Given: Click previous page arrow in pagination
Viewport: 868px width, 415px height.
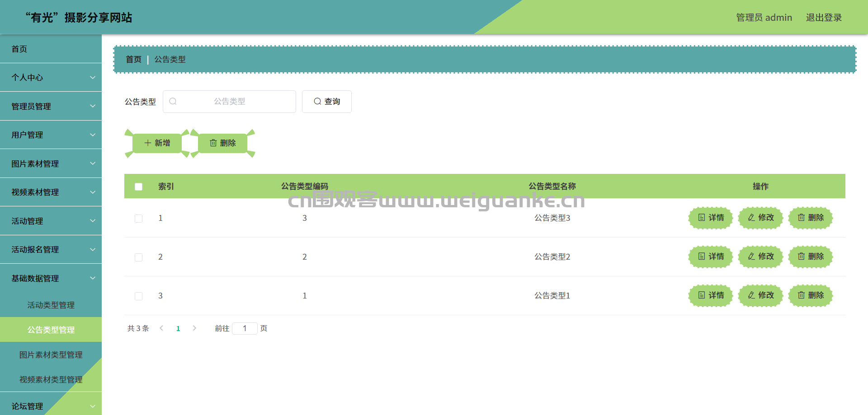Looking at the screenshot, I should click(x=161, y=328).
